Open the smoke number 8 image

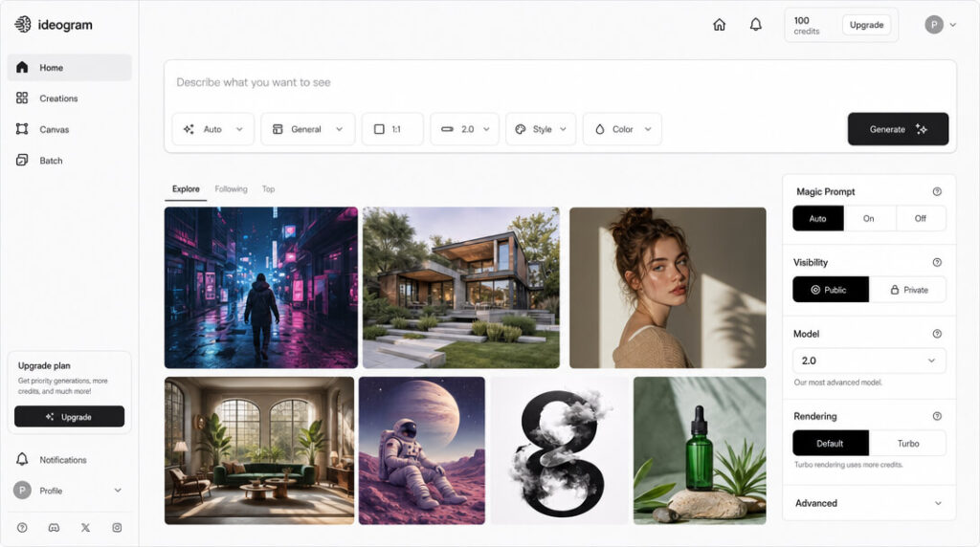pos(559,450)
